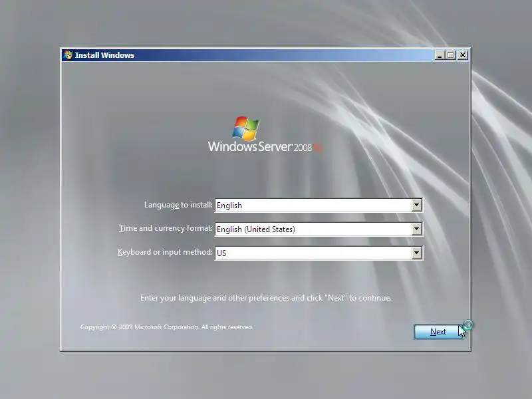Click the Install Windows title bar icon
Viewport: 532px width, 399px height.
68,55
